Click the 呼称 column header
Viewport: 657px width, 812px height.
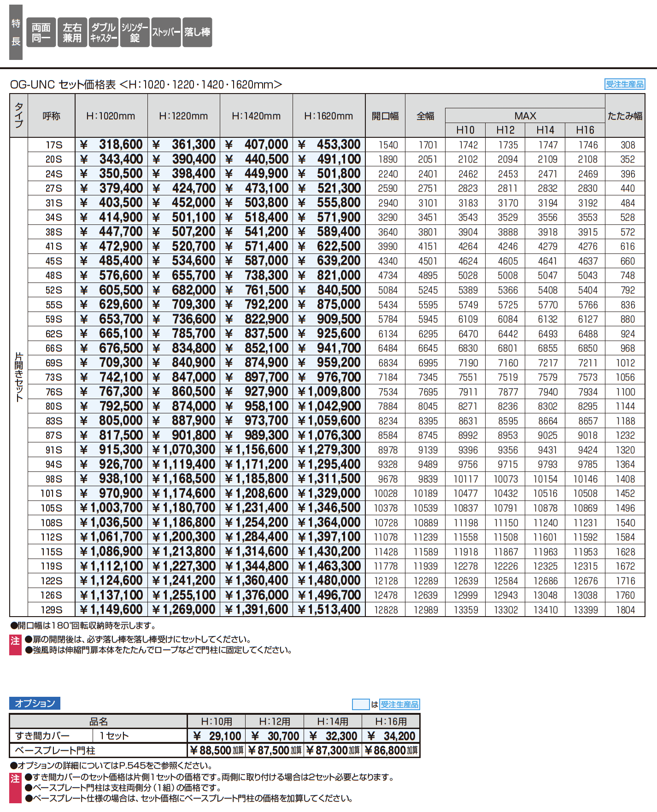pyautogui.click(x=52, y=116)
